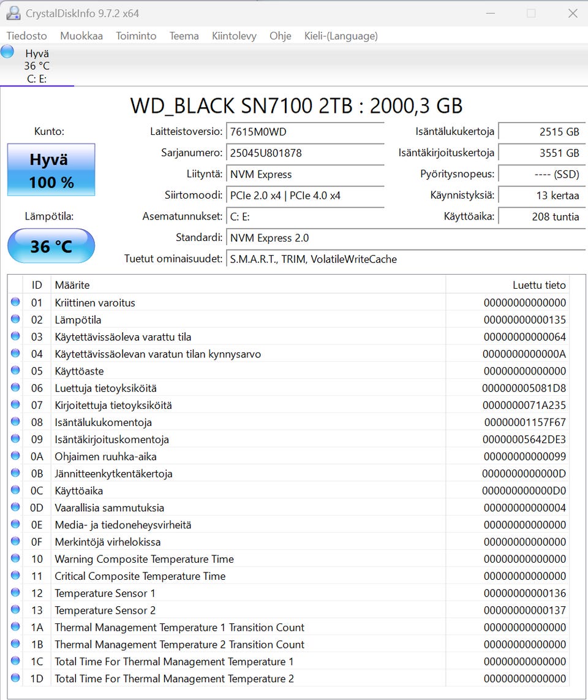Click the Käynnistyksiä value 13 kertaa
Viewport: 588px width, 700px height.
[x=541, y=195]
